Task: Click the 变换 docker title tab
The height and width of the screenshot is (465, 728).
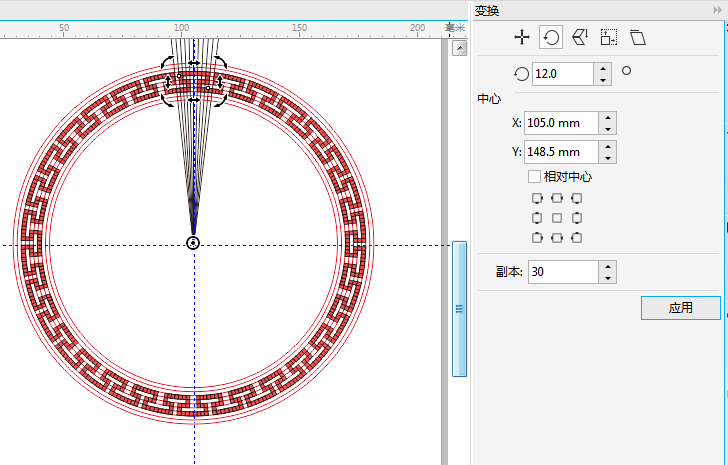Action: point(488,10)
